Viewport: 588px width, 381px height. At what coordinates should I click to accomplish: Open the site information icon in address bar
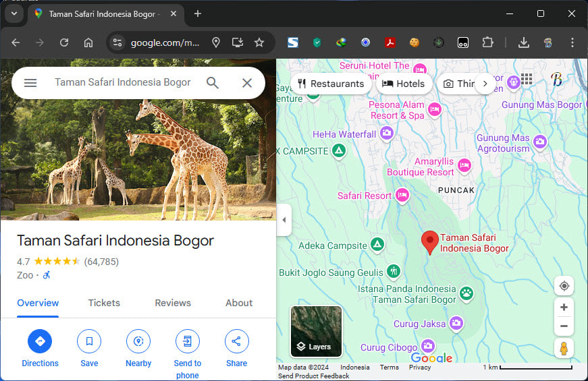point(117,42)
